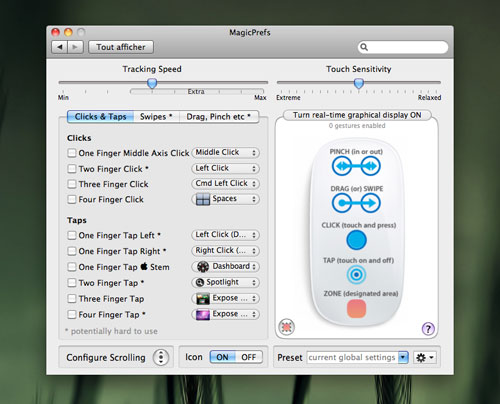The image size is (500, 404).
Task: Go back with the left arrow button
Action: pos(60,47)
